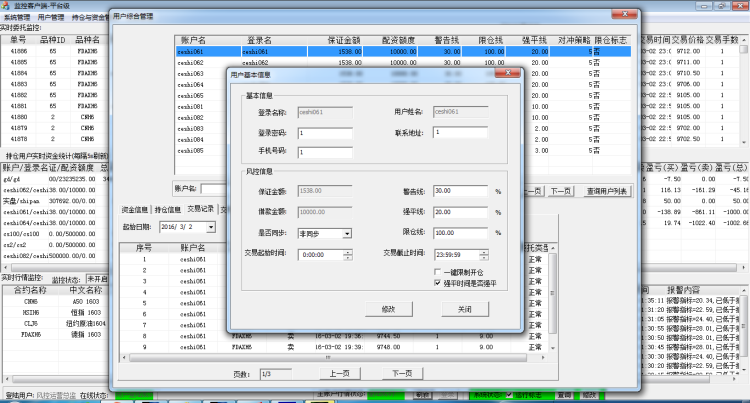Image resolution: width=750 pixels, height=403 pixels.
Task: Switch to the 持仓信息 tab
Action: pos(168,210)
